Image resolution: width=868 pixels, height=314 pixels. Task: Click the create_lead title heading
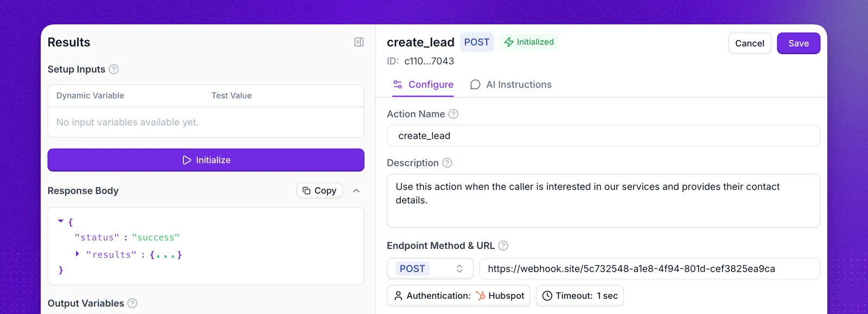click(x=420, y=42)
